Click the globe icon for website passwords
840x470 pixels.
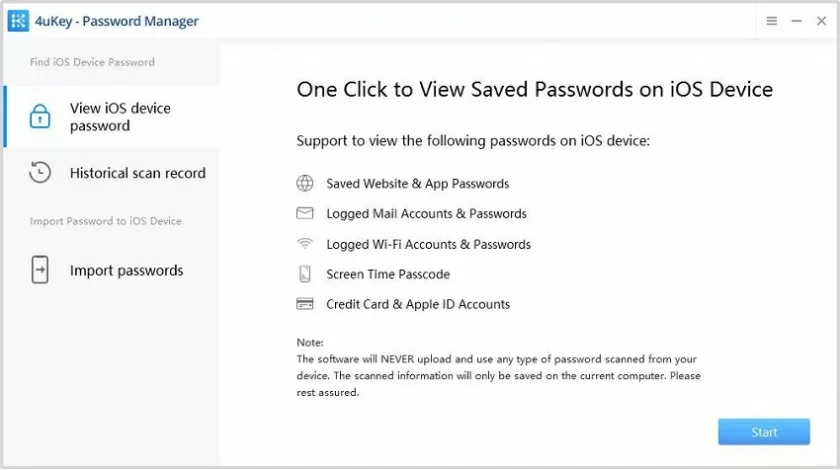(x=305, y=184)
